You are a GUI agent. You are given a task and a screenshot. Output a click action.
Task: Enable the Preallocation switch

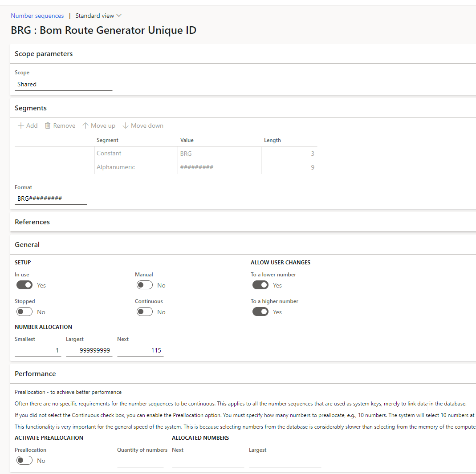click(x=24, y=460)
